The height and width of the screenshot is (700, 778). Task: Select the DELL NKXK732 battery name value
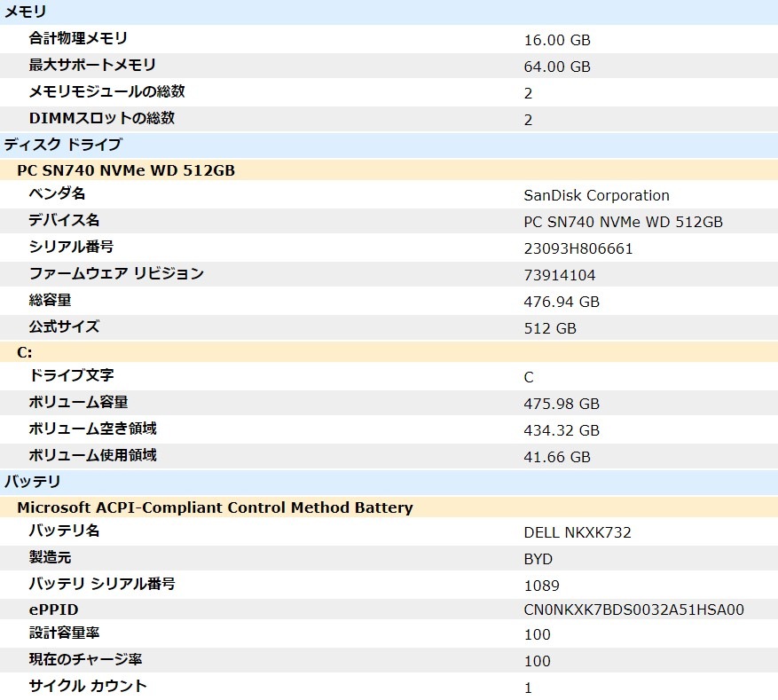(576, 531)
